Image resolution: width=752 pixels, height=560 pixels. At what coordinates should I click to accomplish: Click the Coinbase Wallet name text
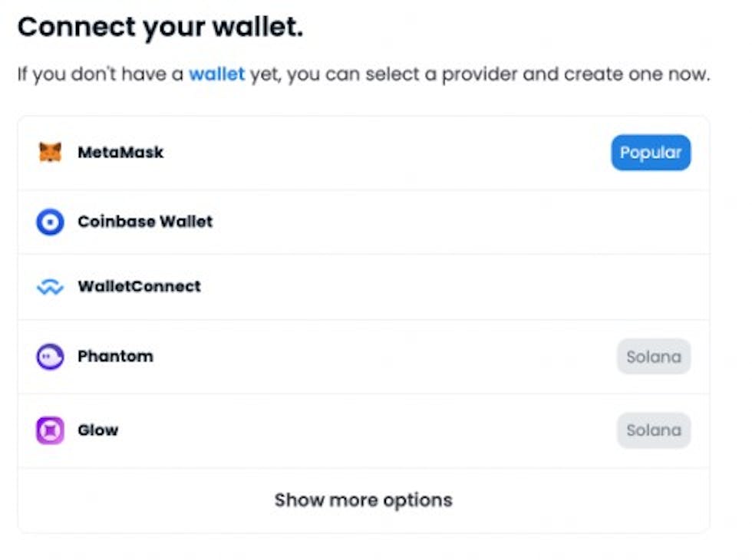click(144, 222)
